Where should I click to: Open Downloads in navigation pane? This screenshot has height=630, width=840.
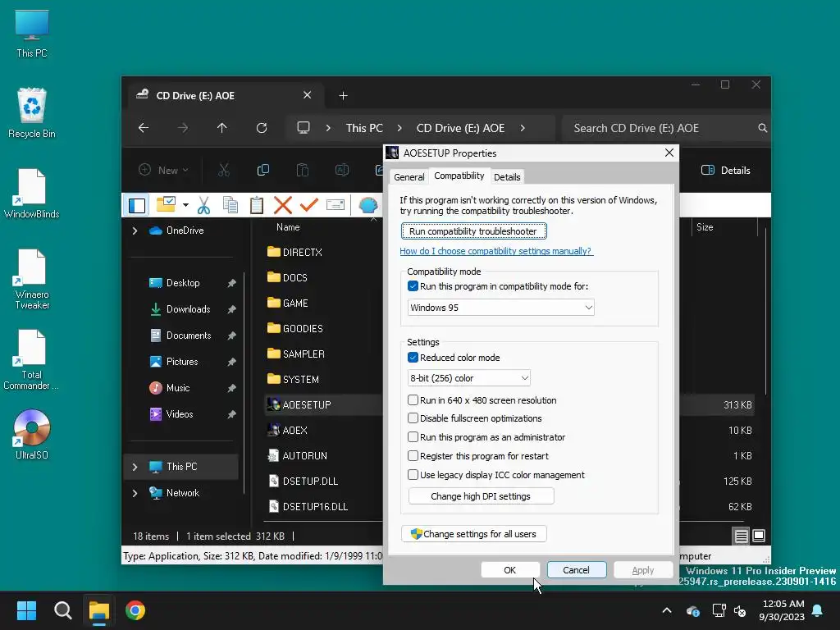[x=188, y=309]
